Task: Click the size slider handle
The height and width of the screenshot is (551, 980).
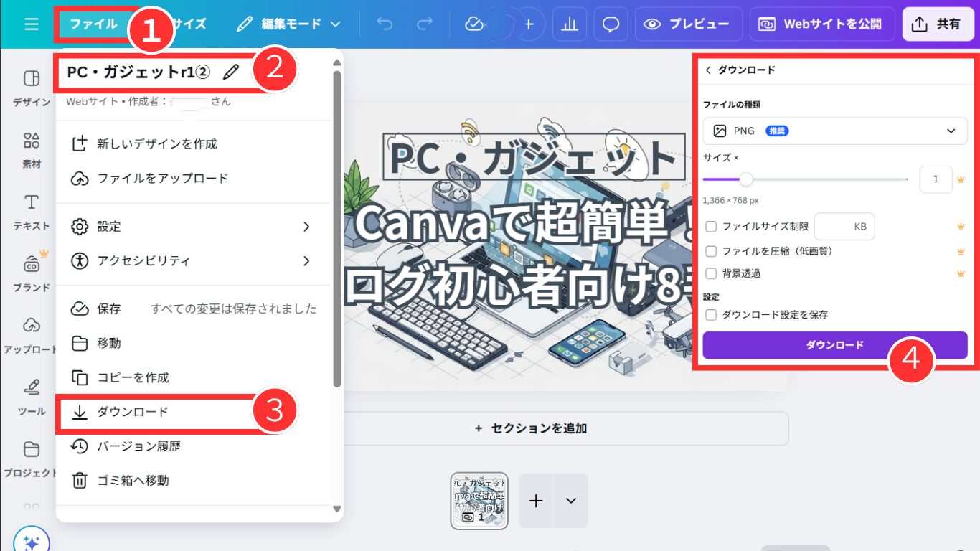Action: (x=746, y=179)
